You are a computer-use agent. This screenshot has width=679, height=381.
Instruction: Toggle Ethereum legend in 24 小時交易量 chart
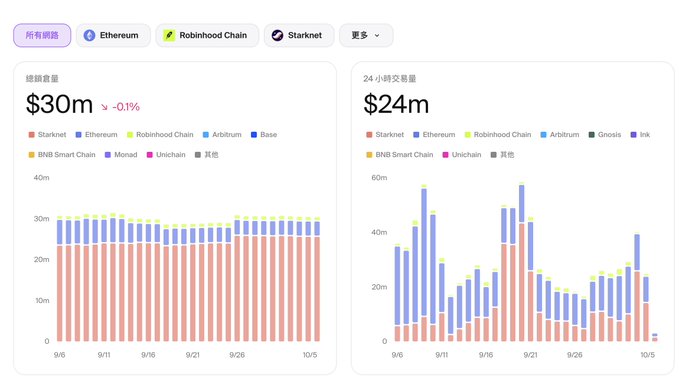coord(434,135)
